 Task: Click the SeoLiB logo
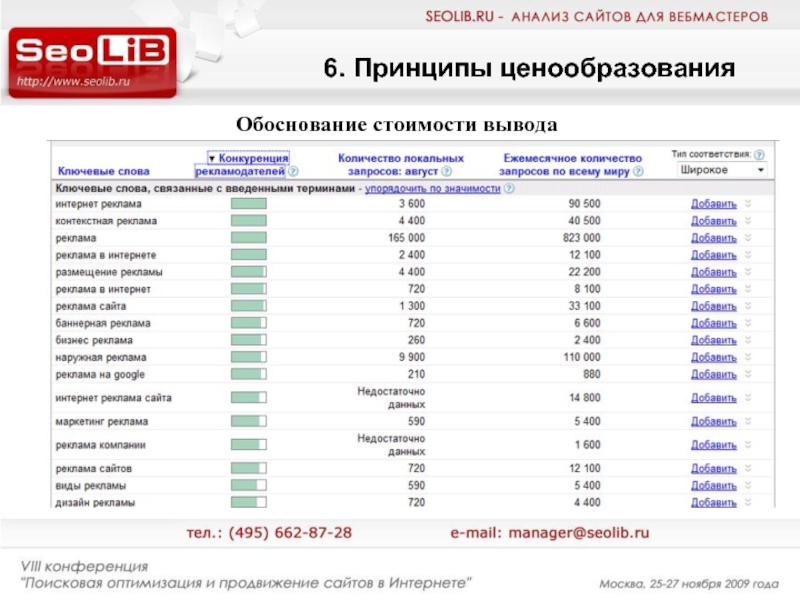tap(92, 62)
